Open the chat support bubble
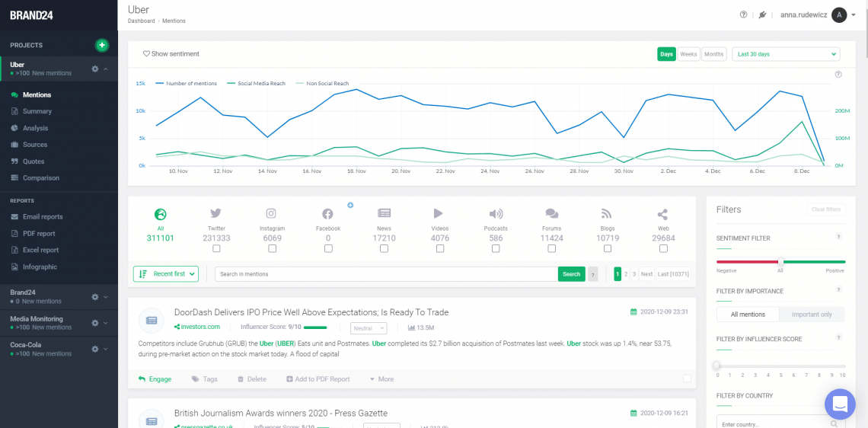868x428 pixels. point(840,404)
